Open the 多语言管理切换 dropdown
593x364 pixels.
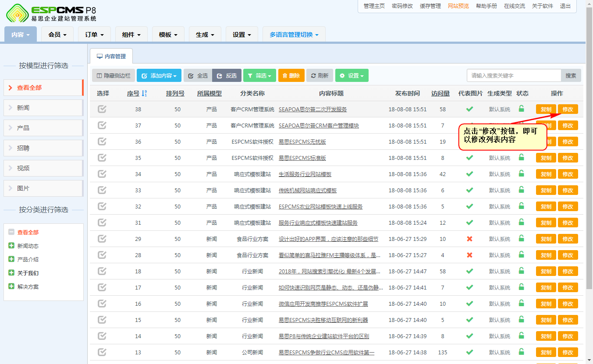(x=294, y=35)
